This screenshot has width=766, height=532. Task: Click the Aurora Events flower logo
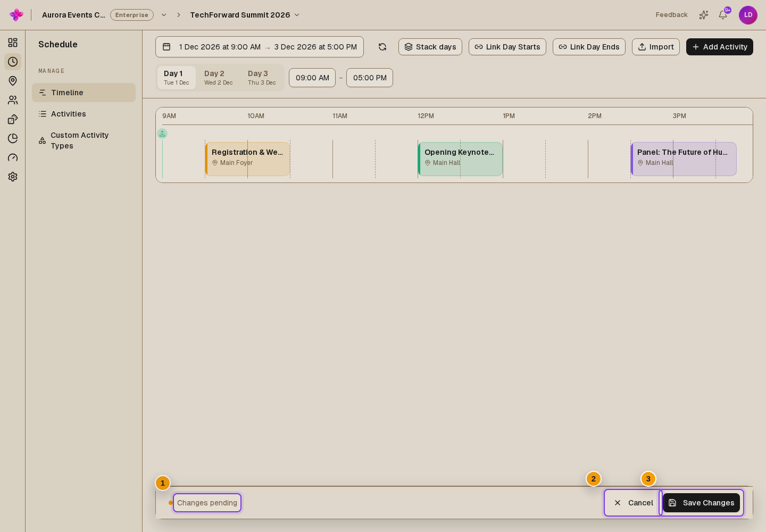[16, 15]
